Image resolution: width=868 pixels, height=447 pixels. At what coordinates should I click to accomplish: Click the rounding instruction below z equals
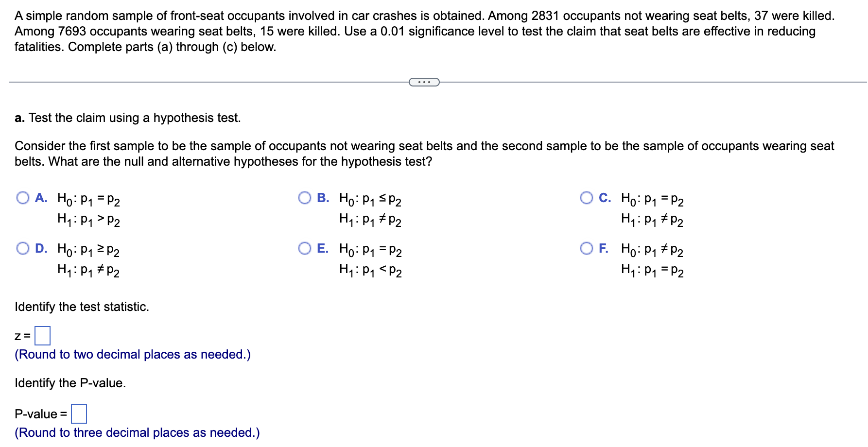(132, 355)
